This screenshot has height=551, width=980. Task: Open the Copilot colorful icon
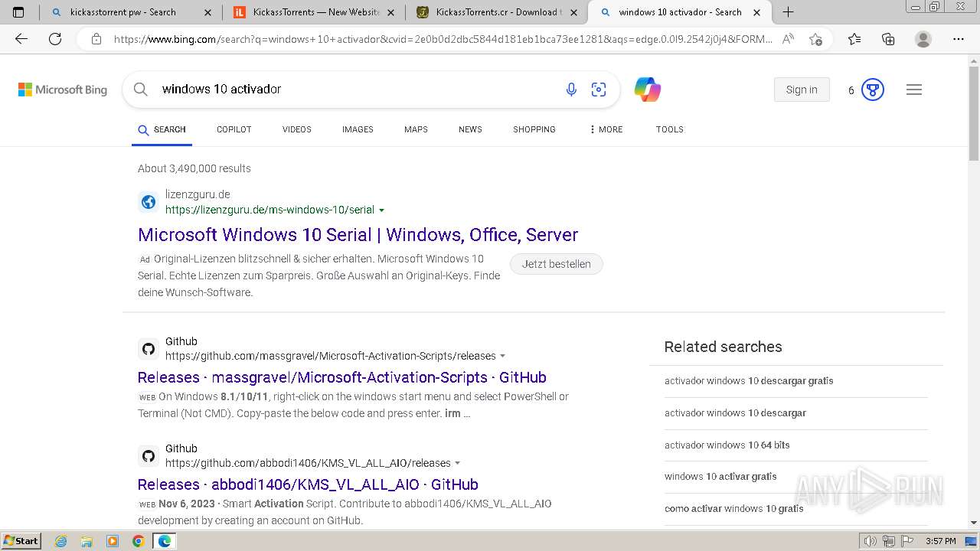(x=648, y=90)
